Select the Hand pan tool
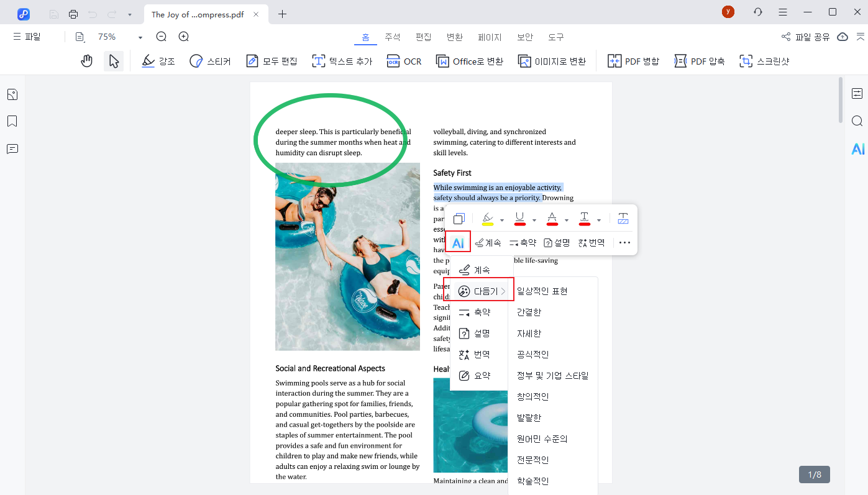 87,61
